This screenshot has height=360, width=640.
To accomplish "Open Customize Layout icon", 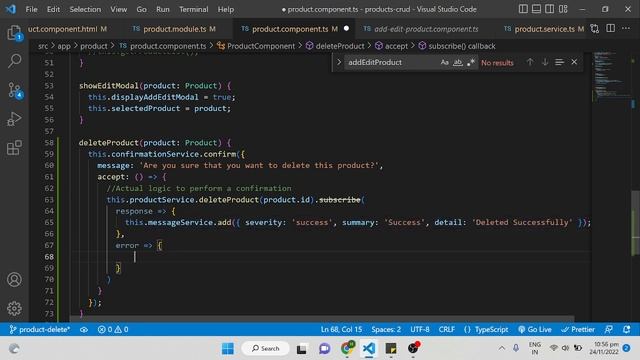I will coord(563,9).
